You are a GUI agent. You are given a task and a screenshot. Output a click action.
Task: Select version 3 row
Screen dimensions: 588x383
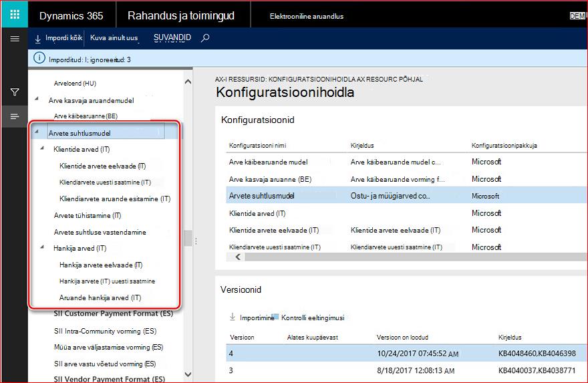(x=406, y=370)
